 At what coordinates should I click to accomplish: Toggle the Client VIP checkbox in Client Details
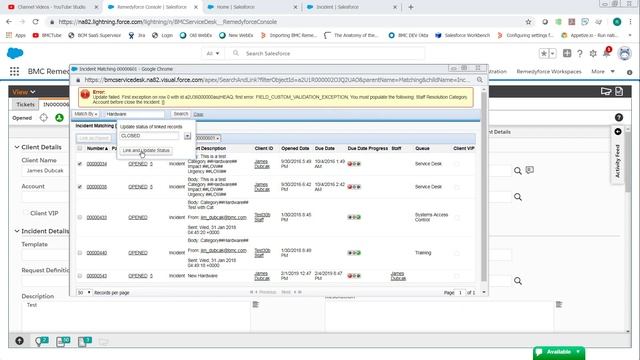[x=25, y=213]
